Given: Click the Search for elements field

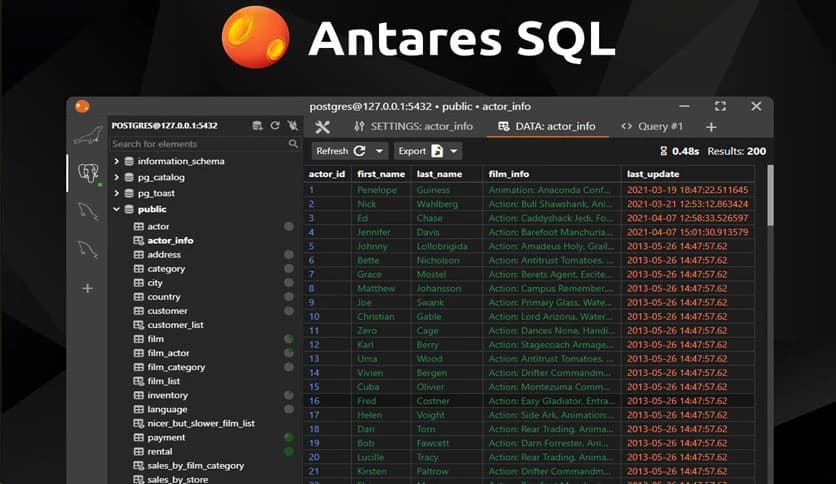Looking at the screenshot, I should [x=195, y=144].
